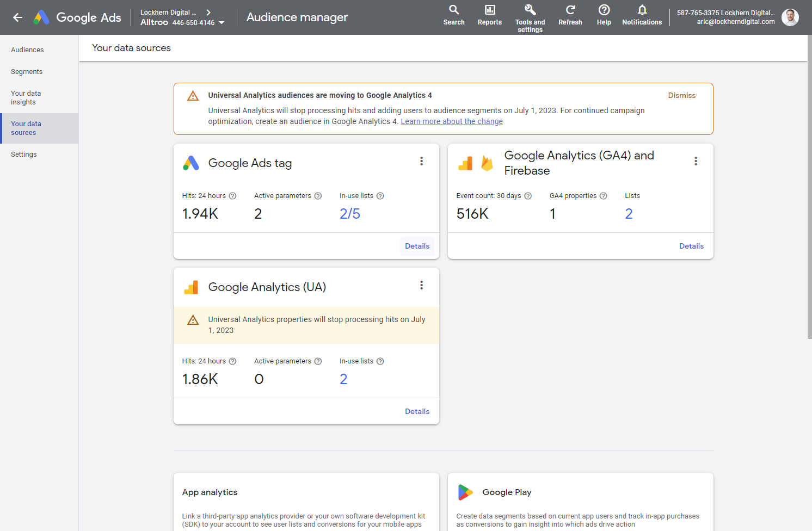This screenshot has height=531, width=812.
Task: Refresh the page data
Action: click(570, 15)
